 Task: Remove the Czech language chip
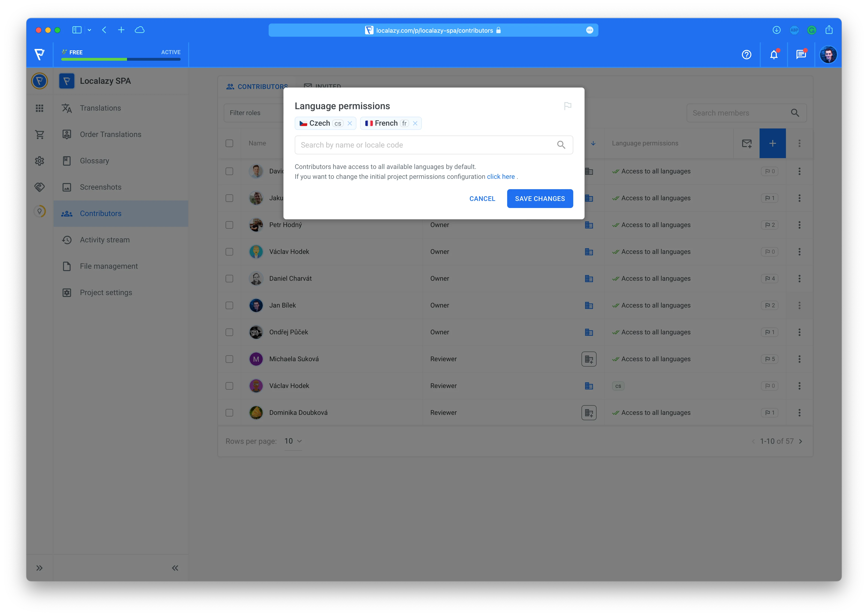[350, 123]
